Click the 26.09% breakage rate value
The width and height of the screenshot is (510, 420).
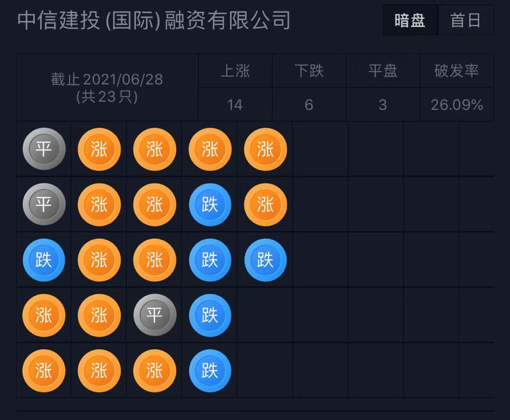click(x=456, y=105)
